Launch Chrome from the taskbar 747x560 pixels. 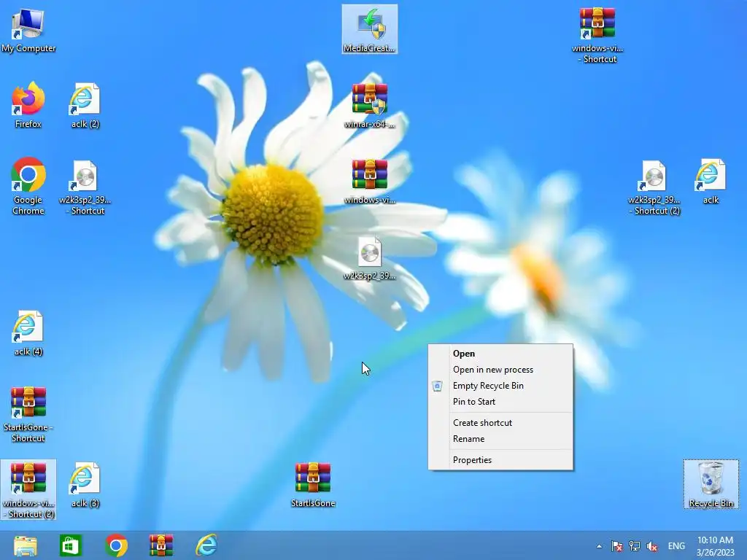click(116, 545)
